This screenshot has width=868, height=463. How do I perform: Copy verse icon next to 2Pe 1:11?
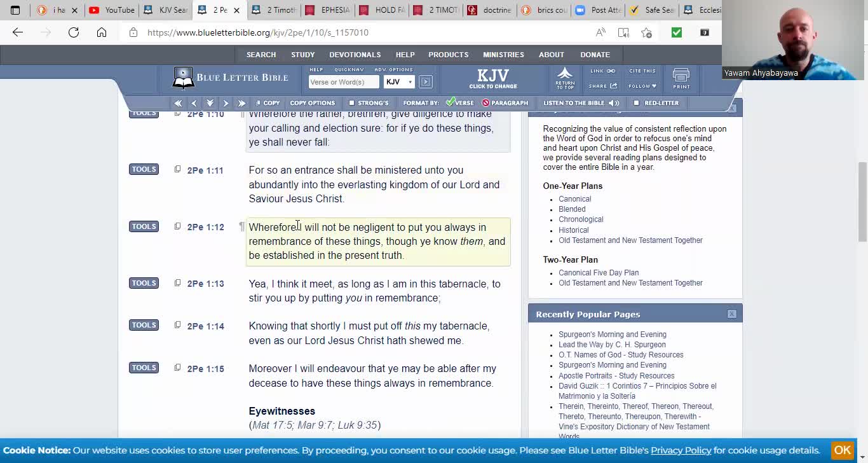[177, 169]
